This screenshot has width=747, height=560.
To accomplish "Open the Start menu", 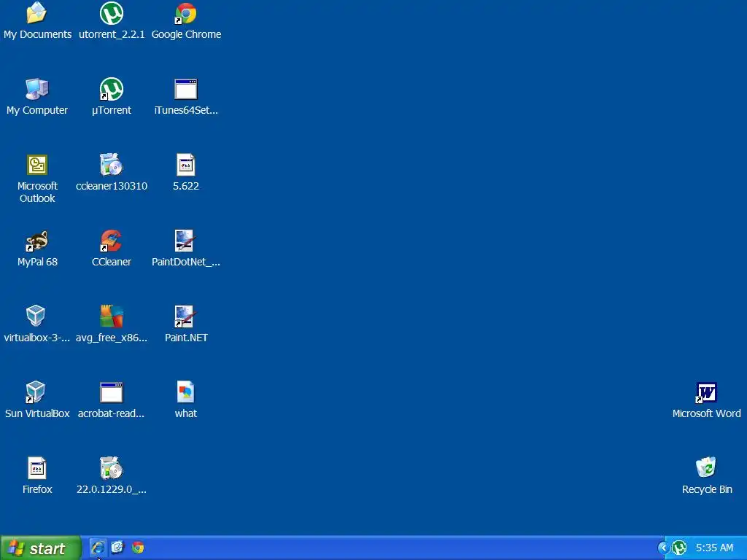I will point(41,548).
